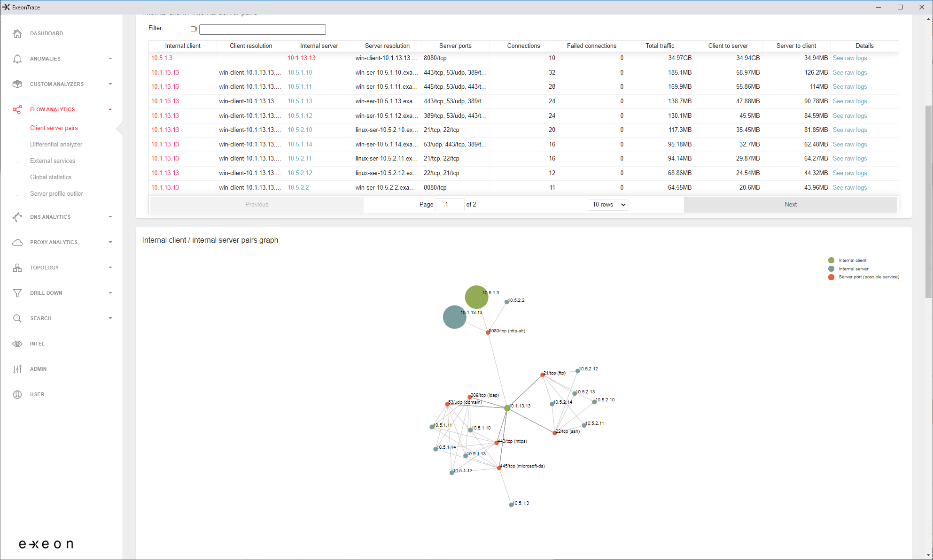Click the Anomalies bell icon

tap(17, 59)
